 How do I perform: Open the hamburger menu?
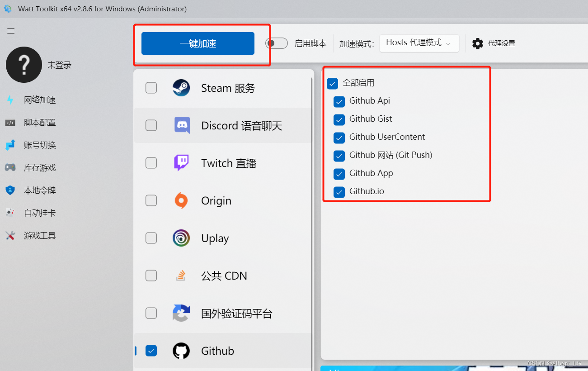point(10,31)
